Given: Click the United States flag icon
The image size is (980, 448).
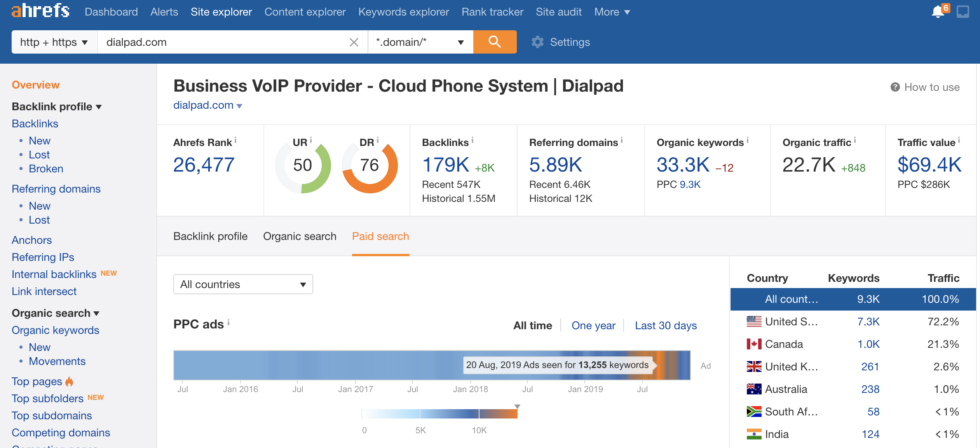Looking at the screenshot, I should point(754,321).
